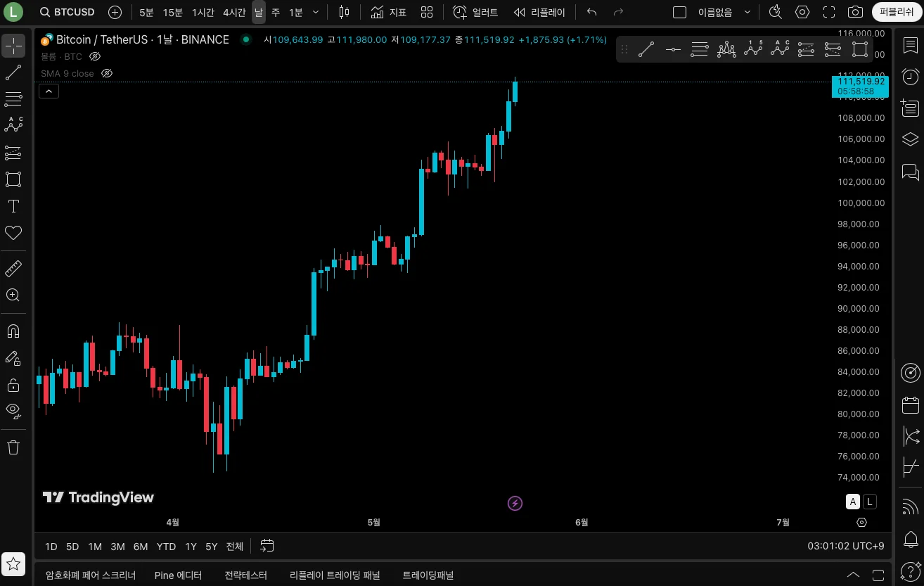Take a chart snapshot camera icon
This screenshot has width=924, height=586.
click(x=855, y=12)
